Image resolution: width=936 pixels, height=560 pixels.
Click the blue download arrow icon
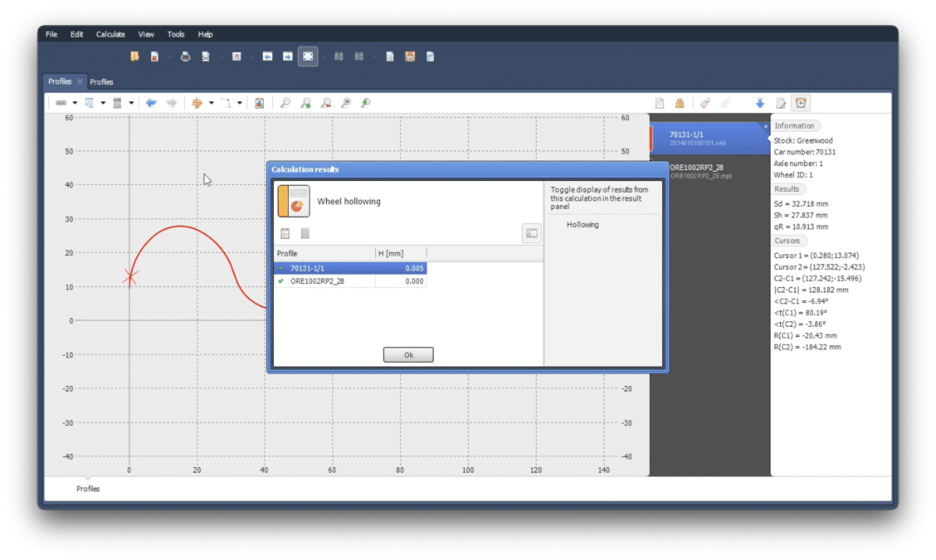[x=760, y=103]
